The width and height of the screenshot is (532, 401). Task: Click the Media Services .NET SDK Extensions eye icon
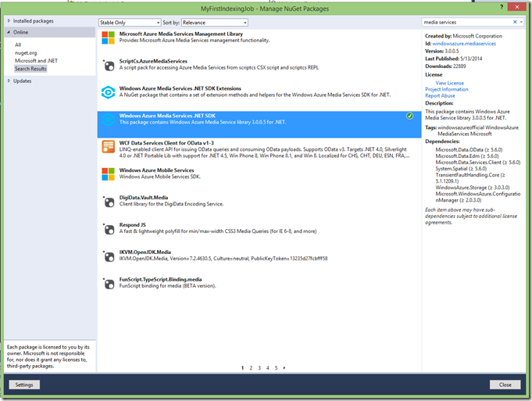point(109,93)
